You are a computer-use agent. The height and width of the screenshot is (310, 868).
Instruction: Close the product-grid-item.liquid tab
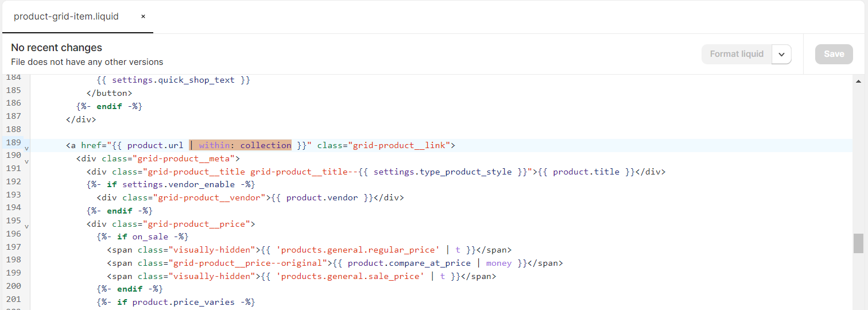pos(143,17)
